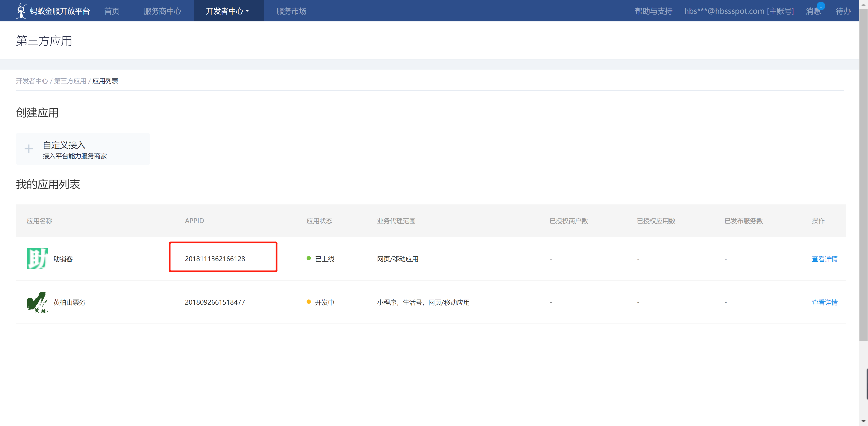Click the 第三方应用 breadcrumb link

tap(70, 81)
